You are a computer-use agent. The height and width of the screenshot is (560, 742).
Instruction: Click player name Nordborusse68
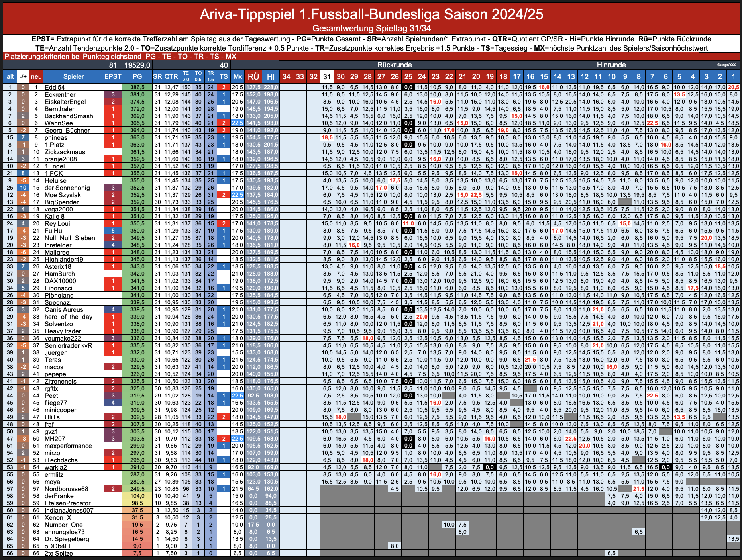66,489
